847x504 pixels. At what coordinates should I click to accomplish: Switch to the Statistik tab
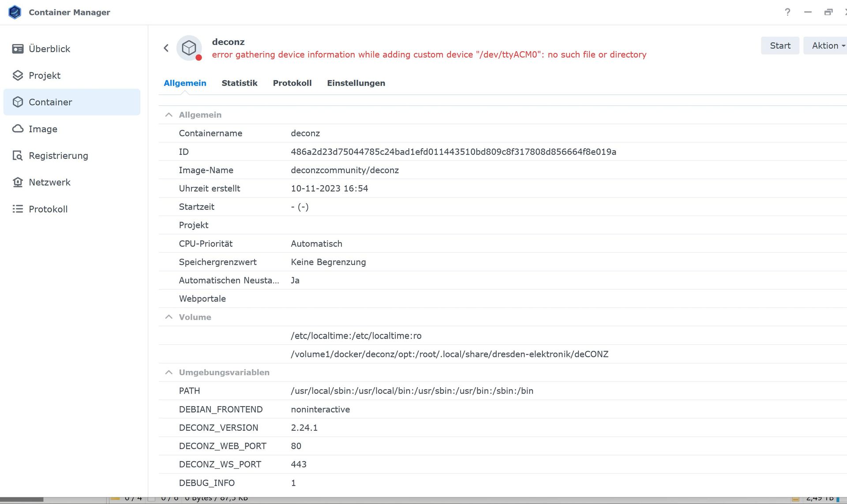click(x=239, y=83)
